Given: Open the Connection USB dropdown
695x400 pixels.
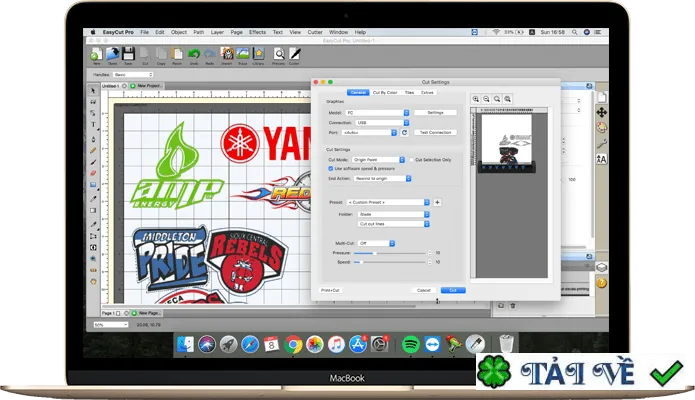Looking at the screenshot, I should [x=382, y=122].
